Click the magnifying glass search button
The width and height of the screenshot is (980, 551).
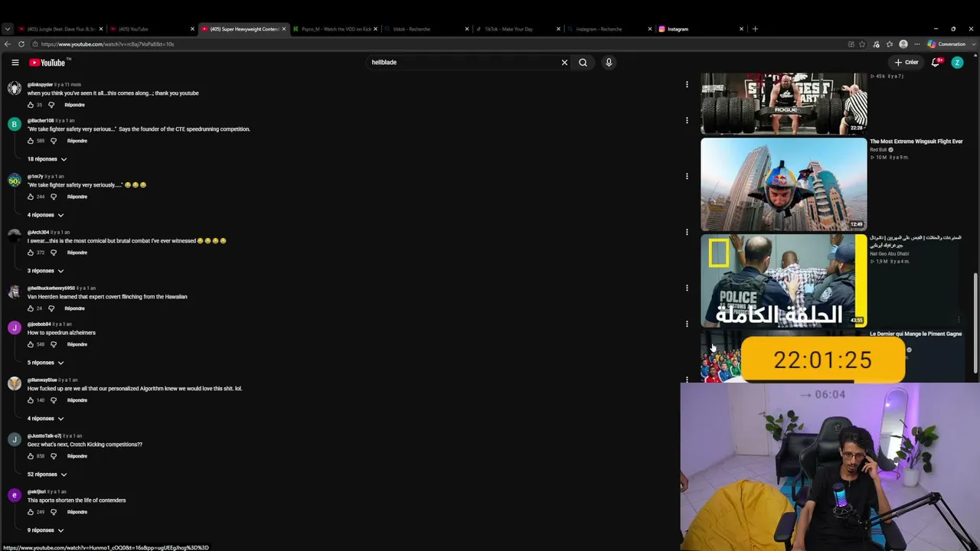tap(583, 62)
